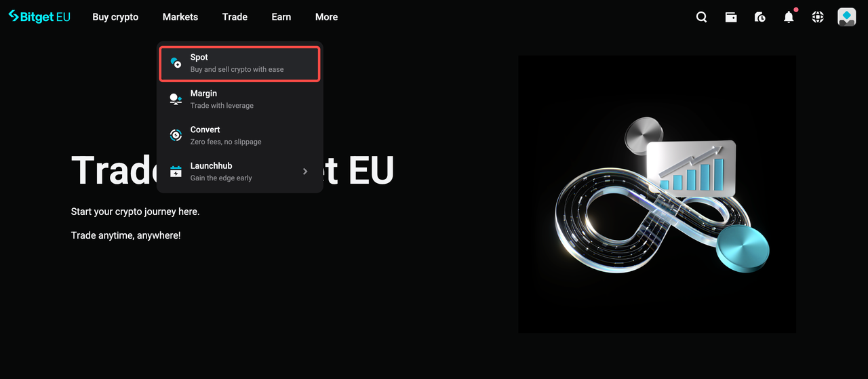Viewport: 868px width, 379px height.
Task: Select Margin trade with leverage
Action: click(x=239, y=100)
